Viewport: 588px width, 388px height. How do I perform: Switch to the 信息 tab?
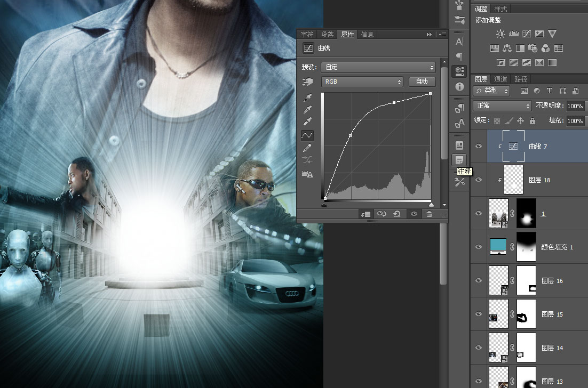point(367,35)
